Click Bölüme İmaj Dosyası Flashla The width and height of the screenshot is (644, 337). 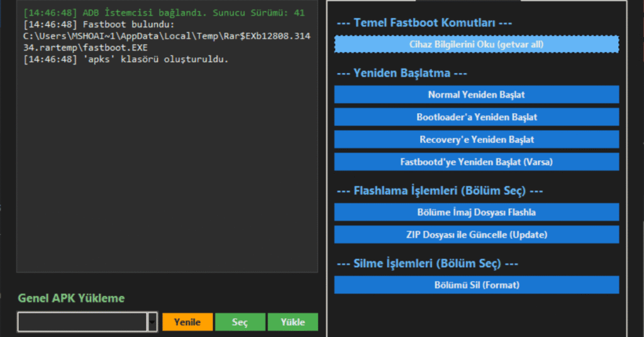477,213
